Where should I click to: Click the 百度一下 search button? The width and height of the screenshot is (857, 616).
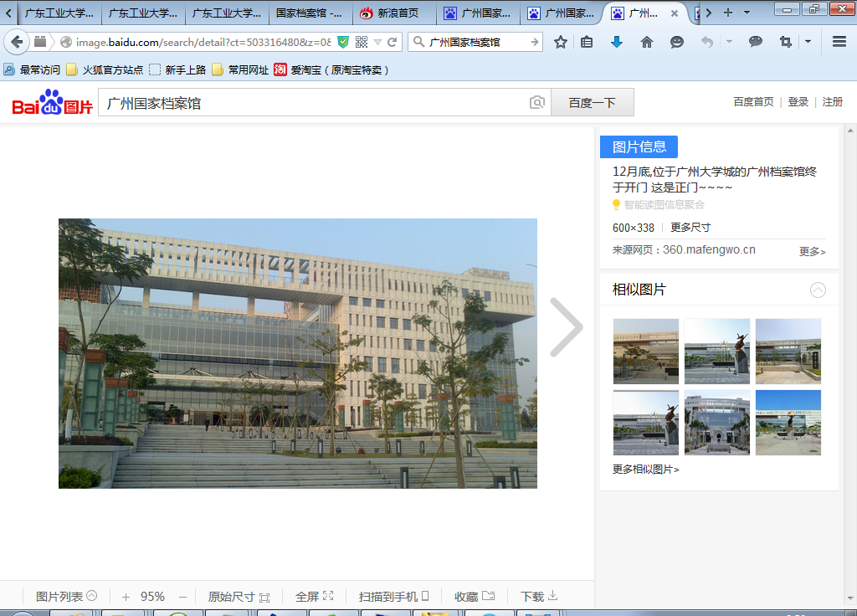click(x=592, y=103)
